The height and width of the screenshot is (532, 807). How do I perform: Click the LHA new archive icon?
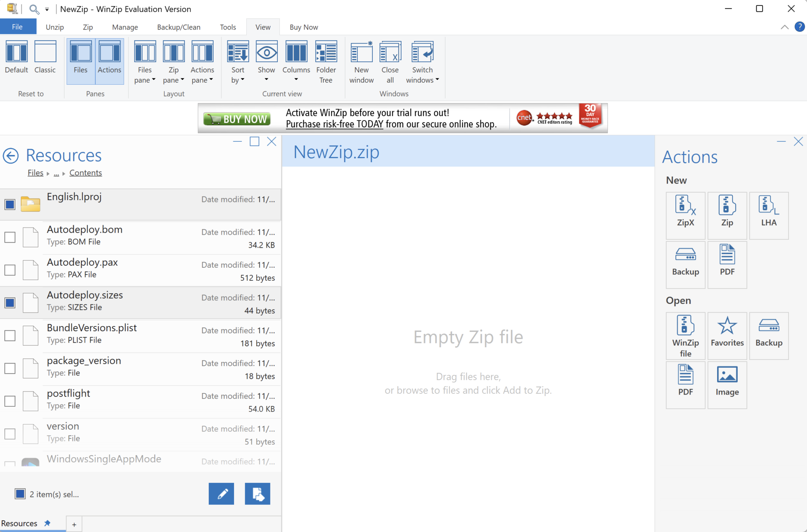tap(769, 209)
